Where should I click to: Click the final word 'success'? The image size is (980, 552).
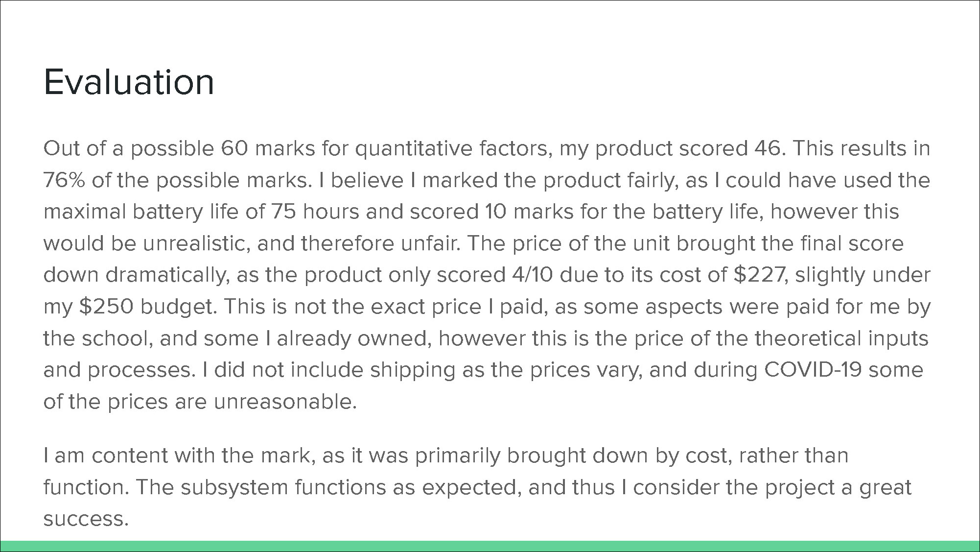[86, 519]
